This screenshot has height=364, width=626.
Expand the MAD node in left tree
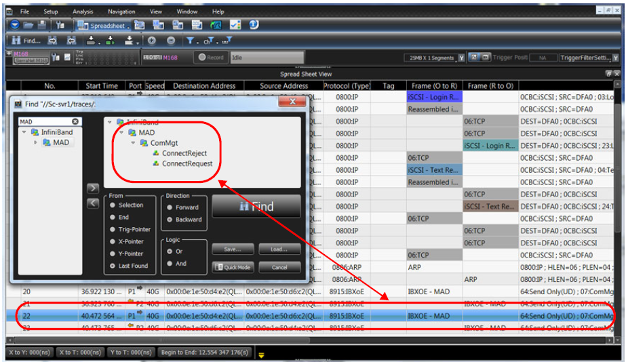tap(35, 142)
